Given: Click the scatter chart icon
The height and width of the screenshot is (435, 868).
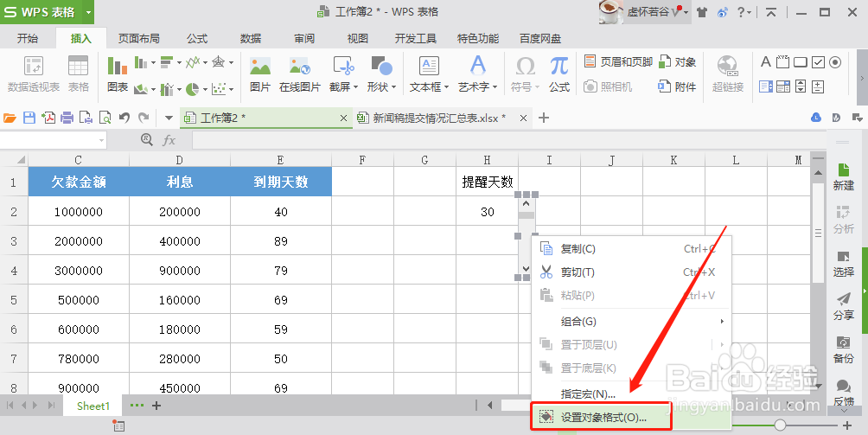Looking at the screenshot, I should (219, 88).
